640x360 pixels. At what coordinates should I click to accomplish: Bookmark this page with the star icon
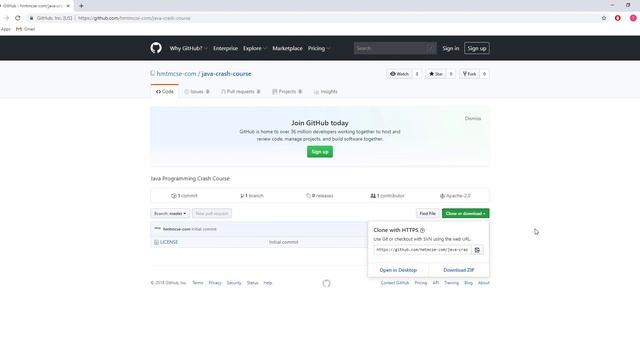point(604,18)
